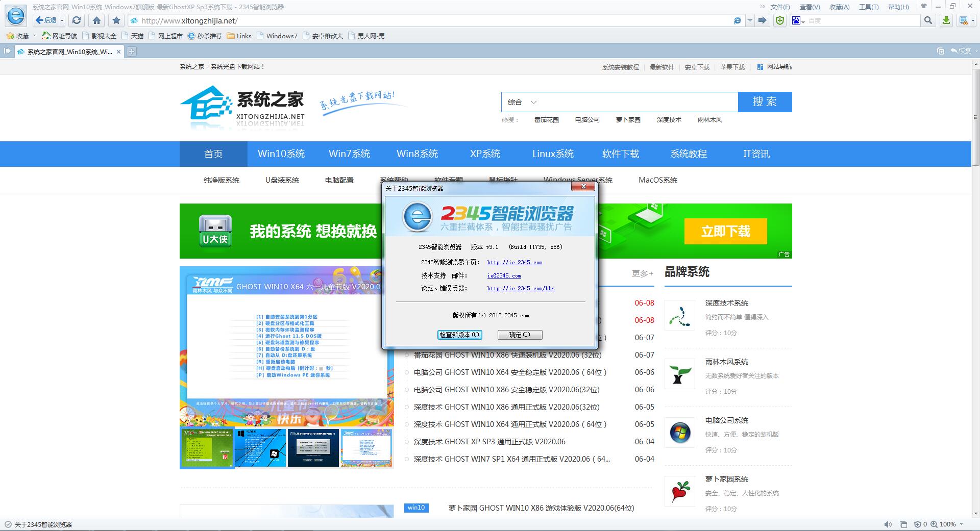980x531 pixels.
Task: Switch rendering engine via the IE icon in address bar
Action: (737, 20)
